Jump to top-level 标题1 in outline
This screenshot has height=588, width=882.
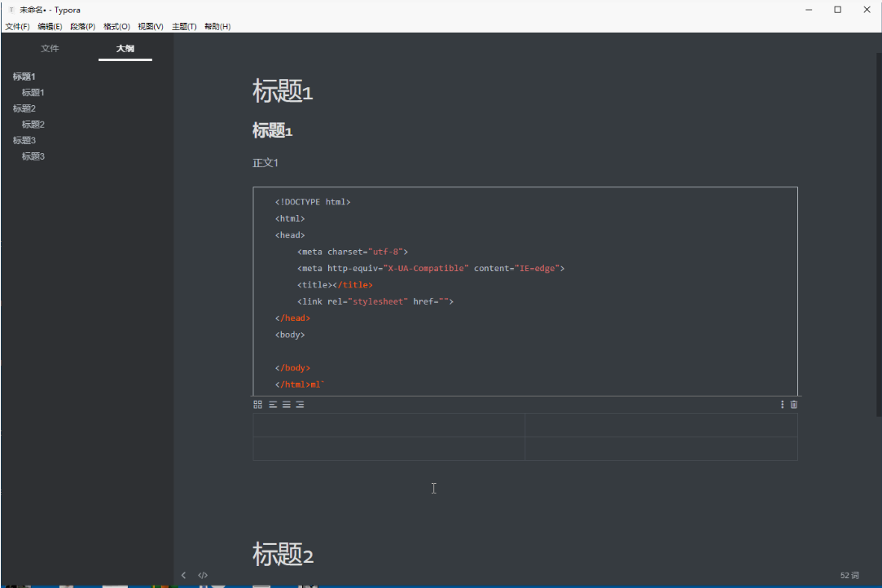24,77
